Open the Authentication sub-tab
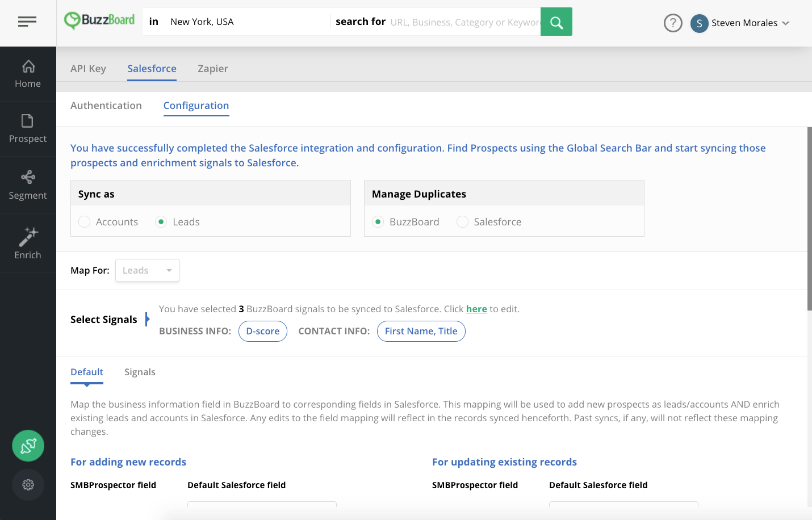Screen dimensions: 812x520 106,106
